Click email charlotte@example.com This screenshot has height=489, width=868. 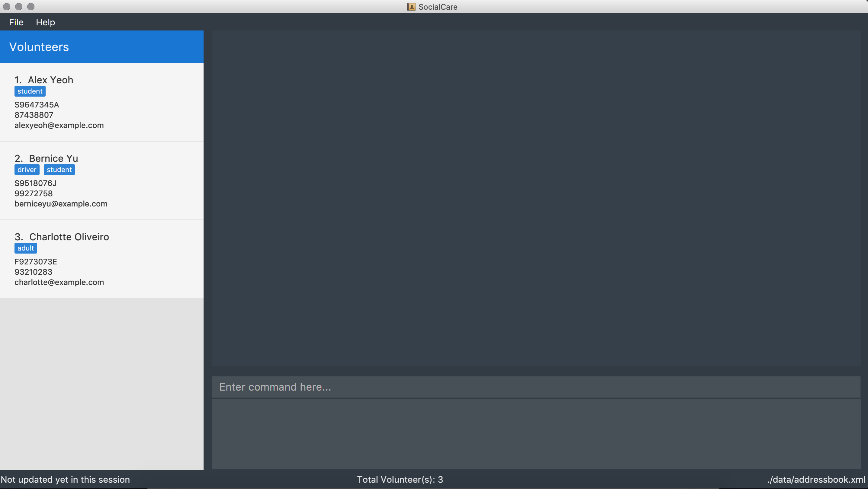point(59,282)
